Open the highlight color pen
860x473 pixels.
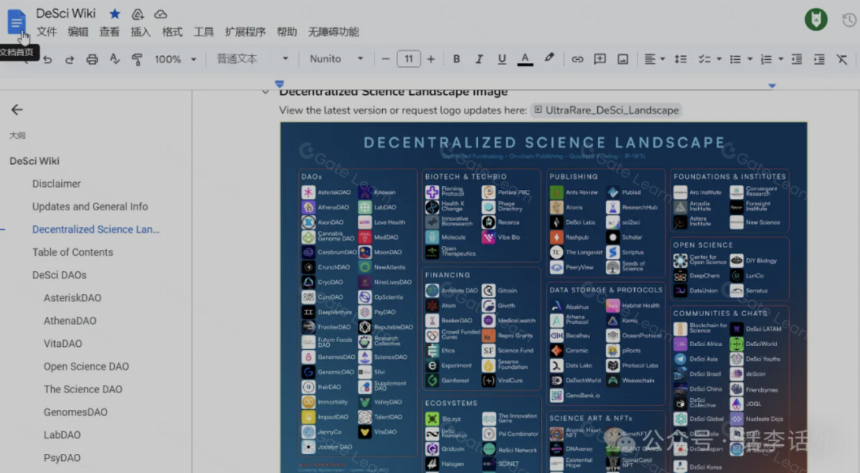(x=548, y=58)
